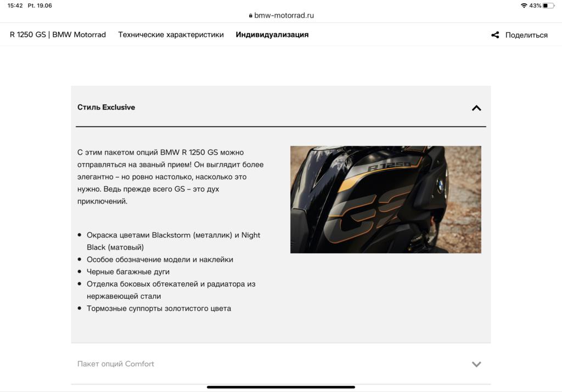Screen dimensions: 562x392
Task: Click the share icon next to Поделиться
Action: coord(495,35)
